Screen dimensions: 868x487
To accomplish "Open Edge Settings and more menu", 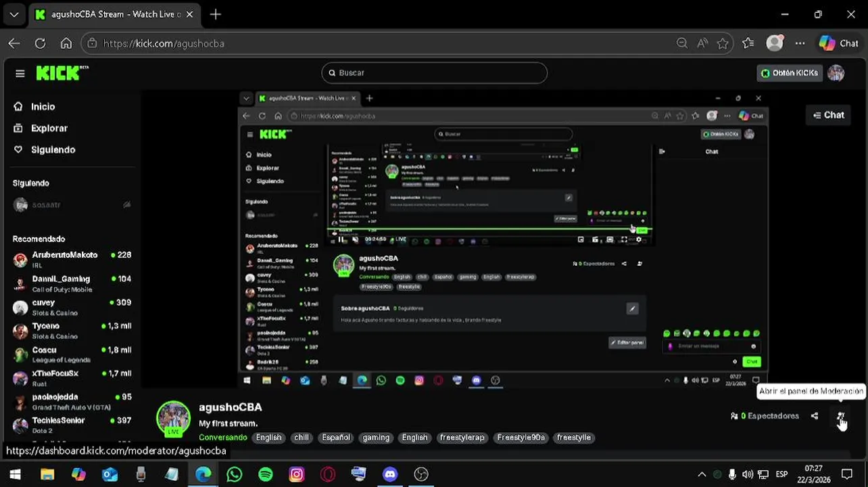I will tap(800, 43).
